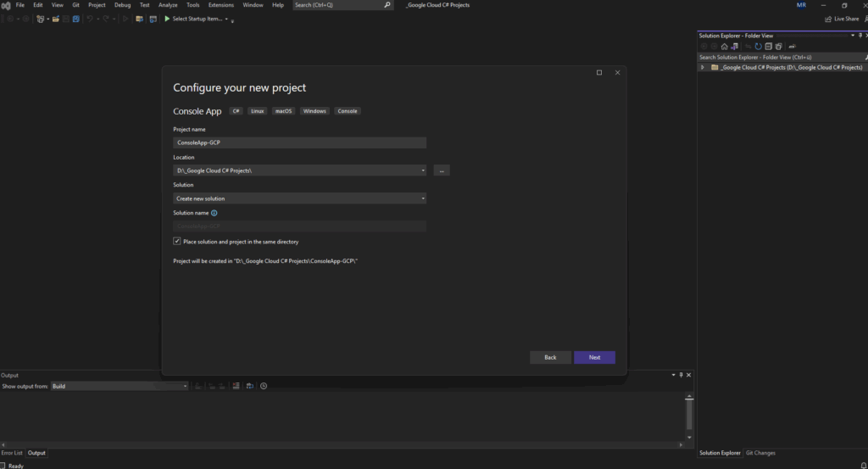Click Collapse All icon in Solution Explorer
868x469 pixels.
(x=769, y=47)
